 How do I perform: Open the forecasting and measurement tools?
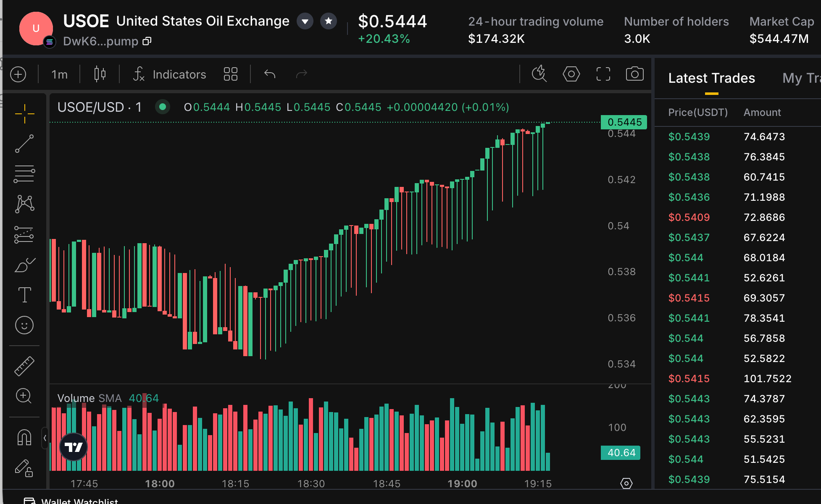pos(24,234)
